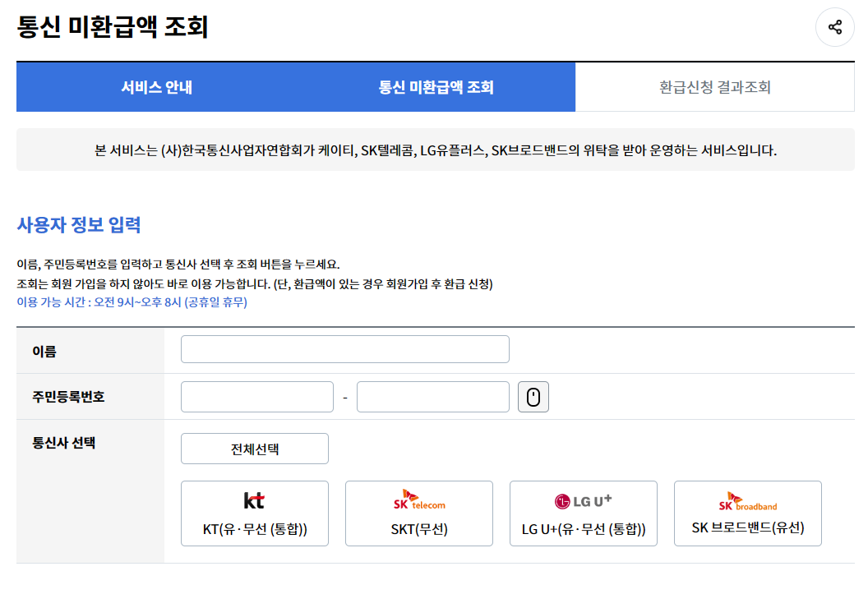The image size is (868, 594).
Task: Click the security keypad mouse icon
Action: [533, 397]
